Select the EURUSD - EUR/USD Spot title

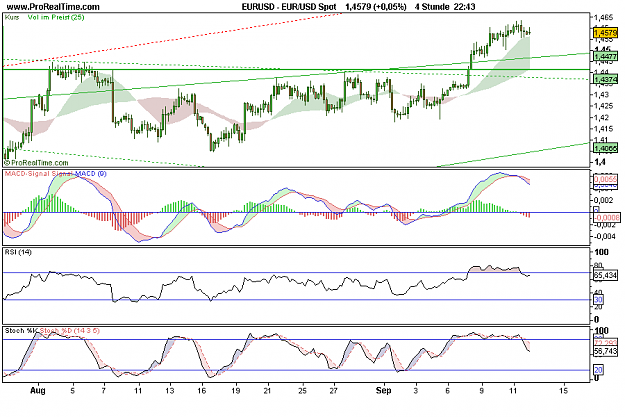click(289, 6)
